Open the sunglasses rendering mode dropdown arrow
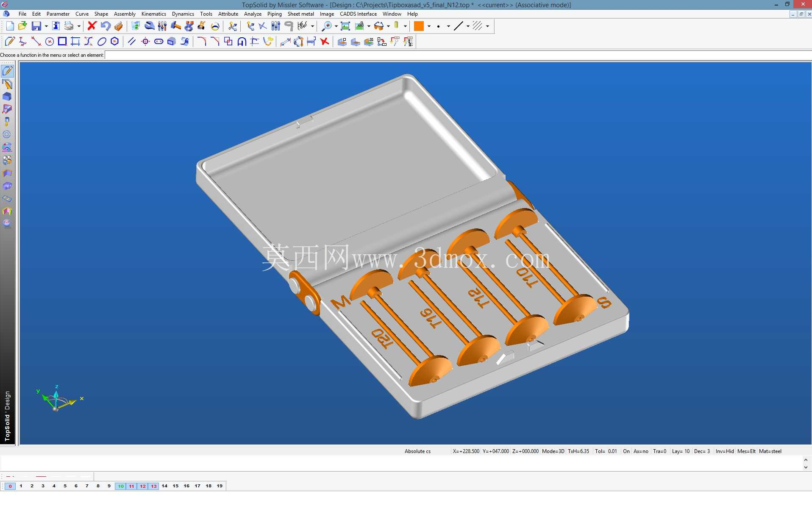812x517 pixels. [388, 26]
